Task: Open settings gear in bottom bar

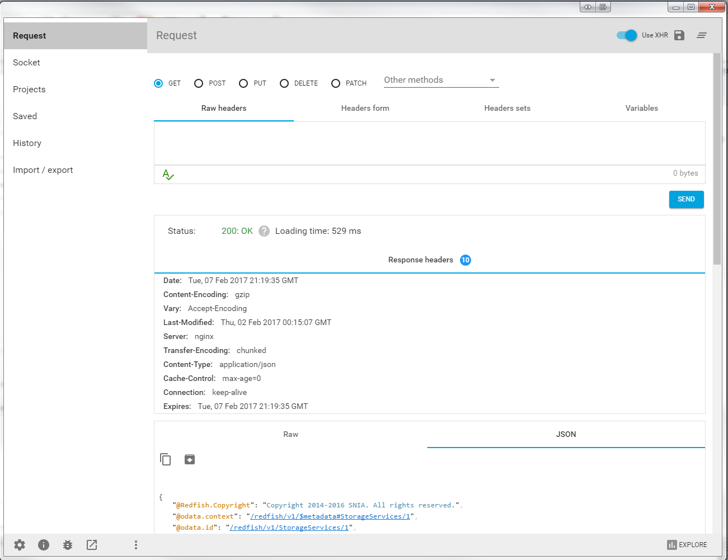Action: click(x=20, y=545)
